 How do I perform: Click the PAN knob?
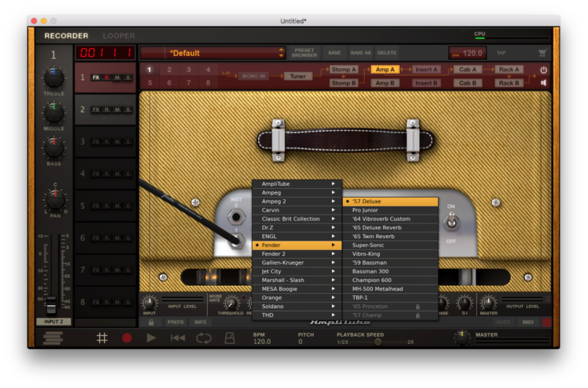(55, 199)
